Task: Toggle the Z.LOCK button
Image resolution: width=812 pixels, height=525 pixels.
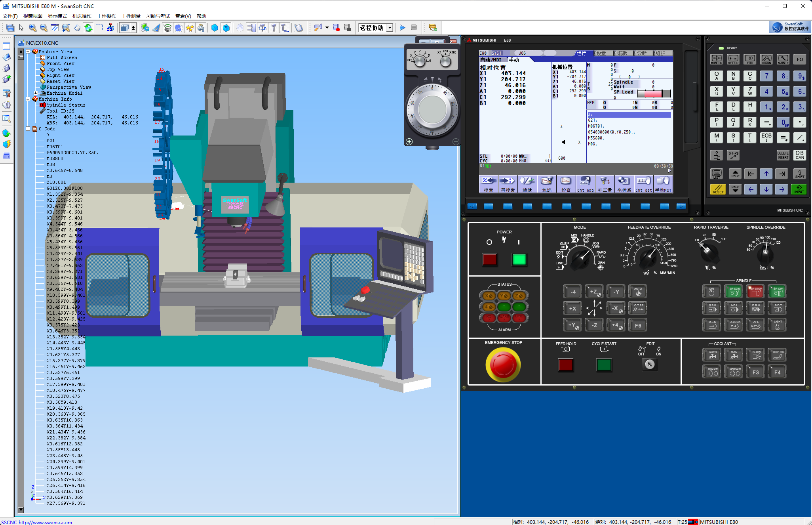Action: pos(734,325)
